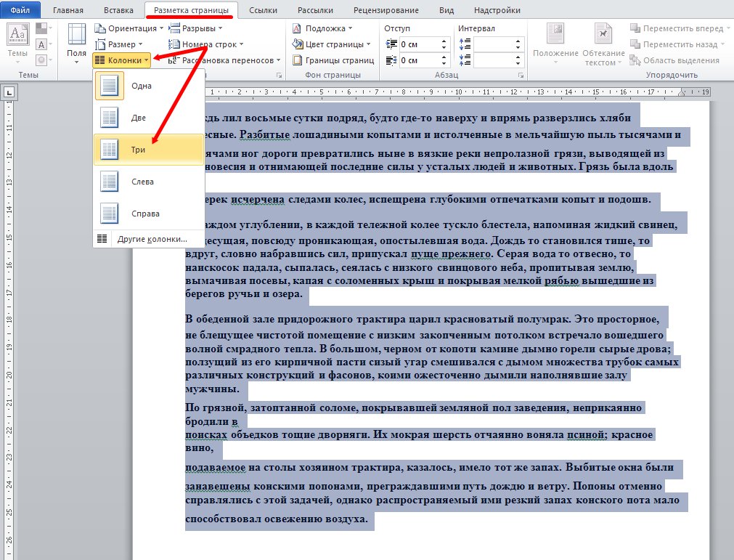Choose the Одна single column layout
The height and width of the screenshot is (560, 734).
coord(149,86)
